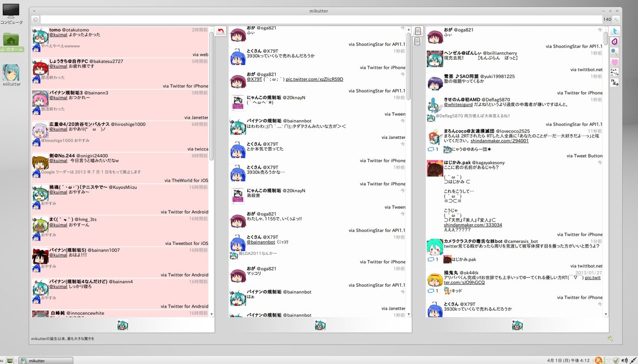Click the 2013/01/27 timestamp
Viewport: 638px width, 364px height.
pyautogui.click(x=589, y=272)
